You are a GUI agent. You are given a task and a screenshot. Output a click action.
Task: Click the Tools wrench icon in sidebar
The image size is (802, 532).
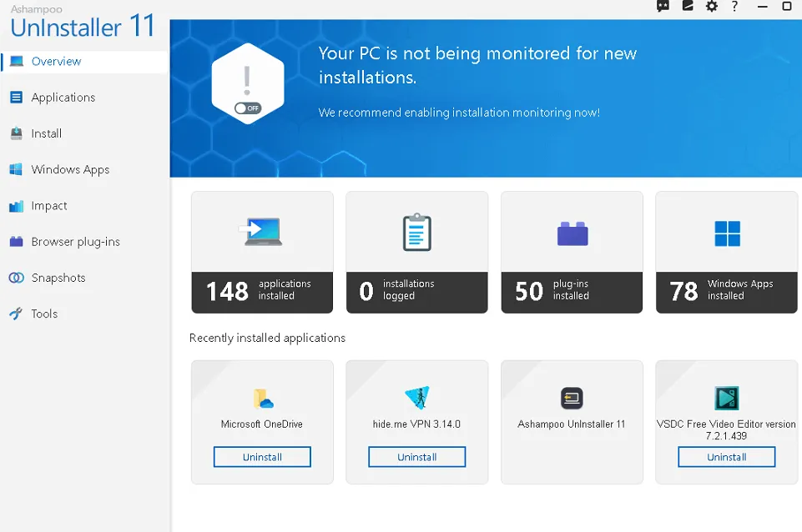pos(16,314)
